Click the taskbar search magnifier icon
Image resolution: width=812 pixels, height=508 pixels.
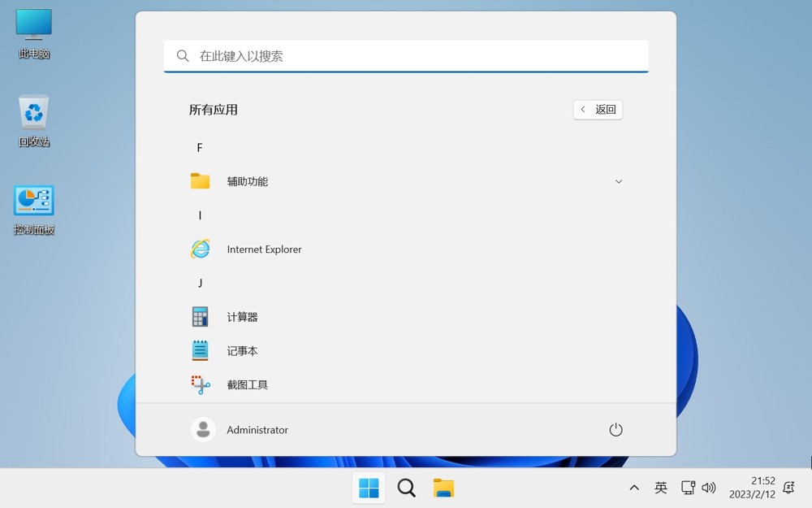pos(406,488)
